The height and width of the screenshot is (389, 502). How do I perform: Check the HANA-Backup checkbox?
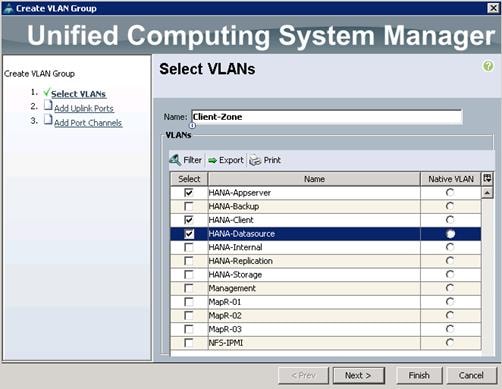(x=189, y=206)
